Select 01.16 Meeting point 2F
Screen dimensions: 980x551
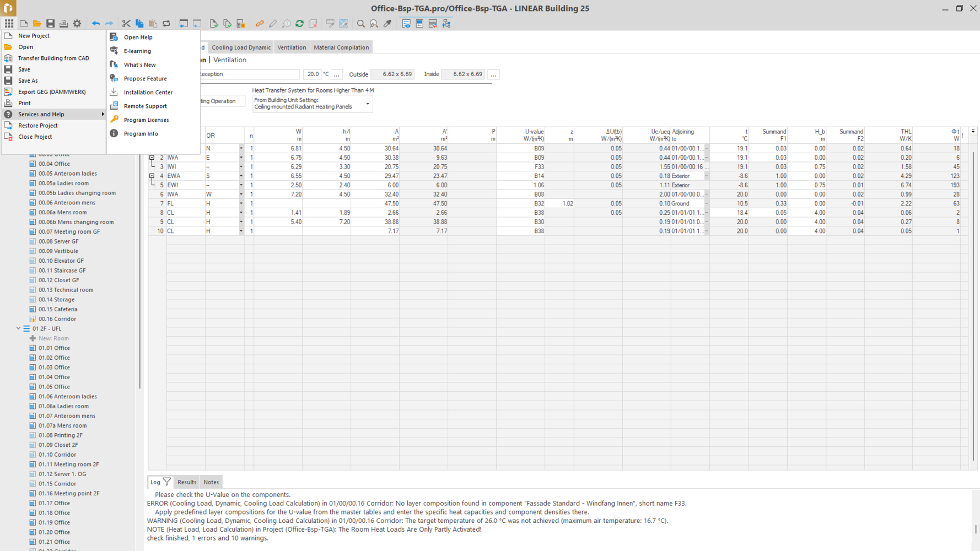pyautogui.click(x=69, y=493)
